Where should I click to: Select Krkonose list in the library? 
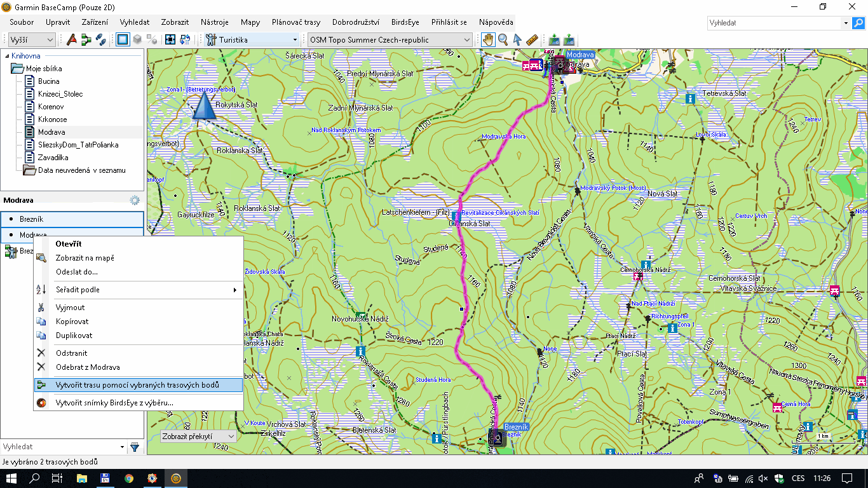pos(52,119)
